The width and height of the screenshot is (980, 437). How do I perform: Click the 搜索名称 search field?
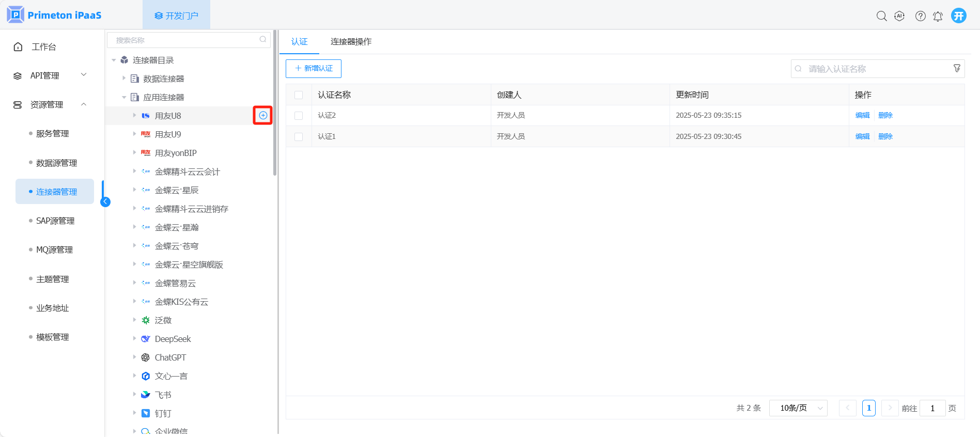[185, 40]
